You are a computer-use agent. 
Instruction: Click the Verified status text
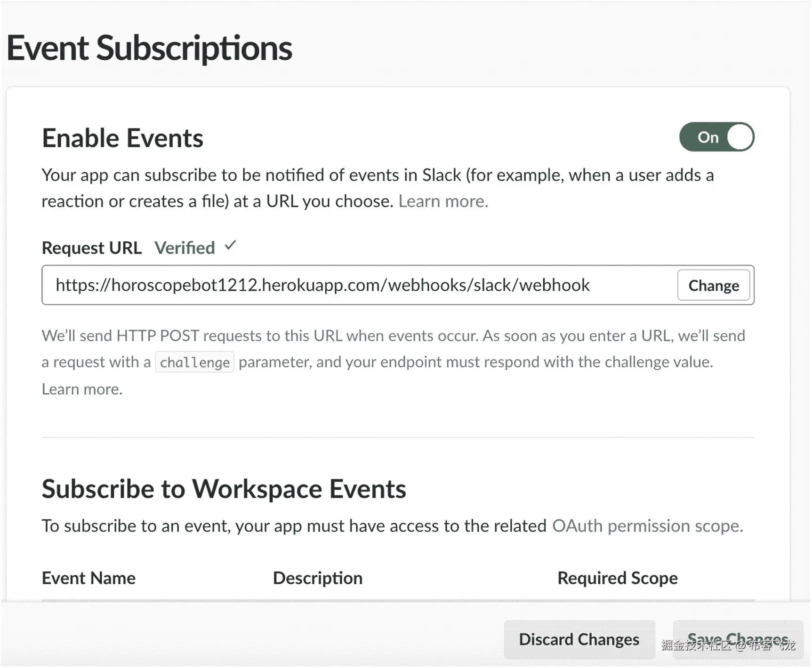pos(185,248)
